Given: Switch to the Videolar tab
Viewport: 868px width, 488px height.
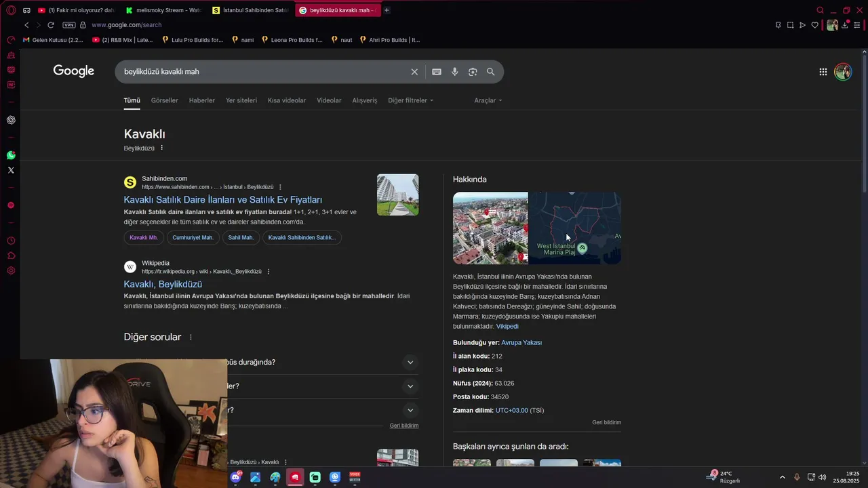Looking at the screenshot, I should click(x=329, y=100).
